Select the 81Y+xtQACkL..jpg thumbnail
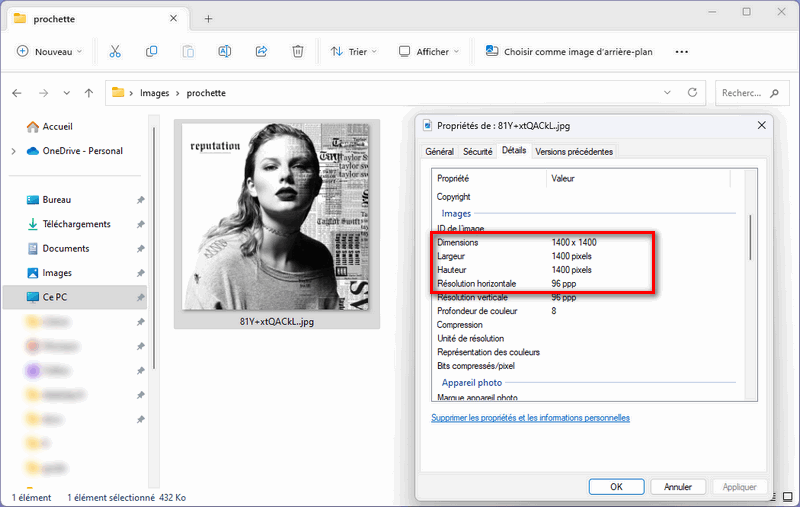 coord(277,224)
